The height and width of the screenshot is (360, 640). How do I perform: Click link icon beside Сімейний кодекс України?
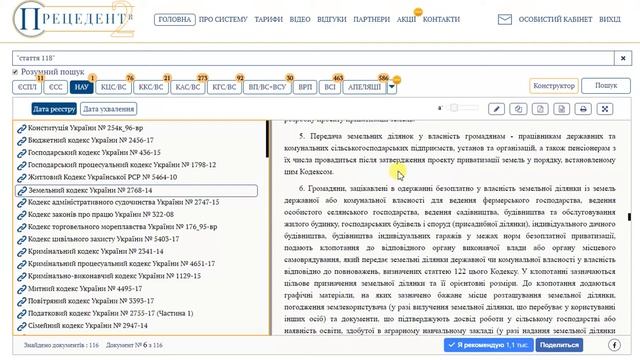[21, 326]
